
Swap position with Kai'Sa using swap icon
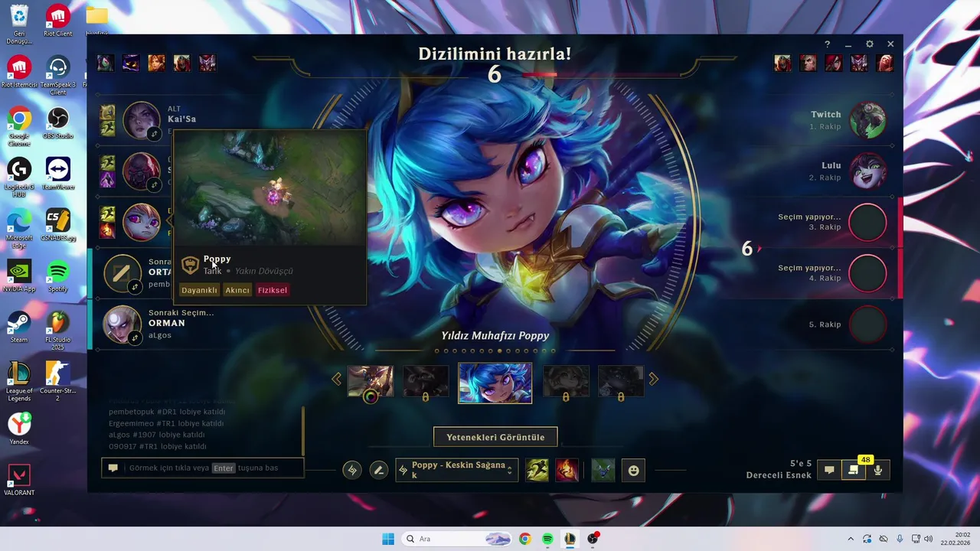point(154,133)
